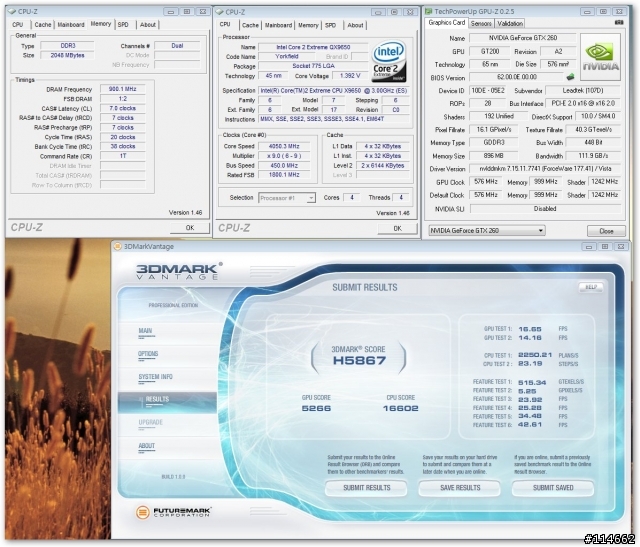The width and height of the screenshot is (640, 547).
Task: Switch to SPD tab in left CPU-Z
Action: 123,25
